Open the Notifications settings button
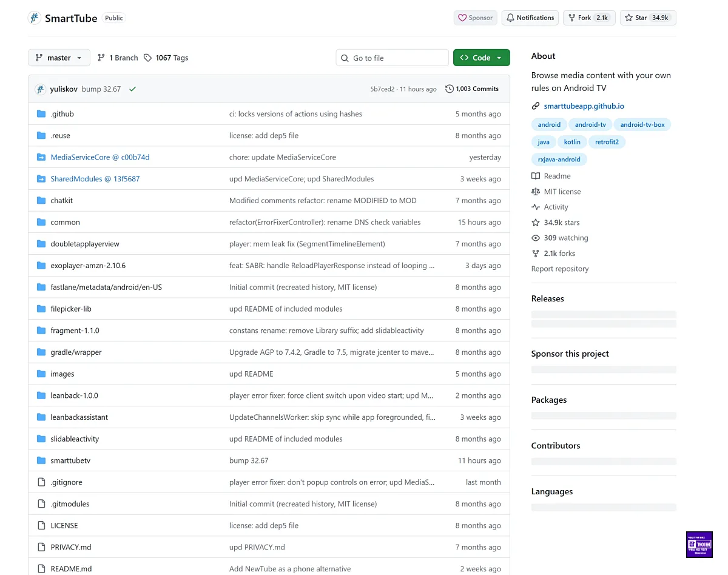 pos(530,18)
